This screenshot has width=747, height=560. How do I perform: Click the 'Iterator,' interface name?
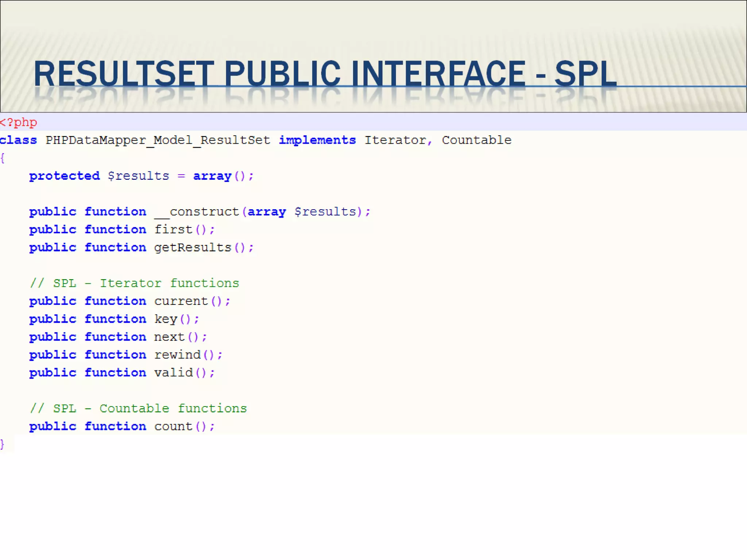(398, 140)
